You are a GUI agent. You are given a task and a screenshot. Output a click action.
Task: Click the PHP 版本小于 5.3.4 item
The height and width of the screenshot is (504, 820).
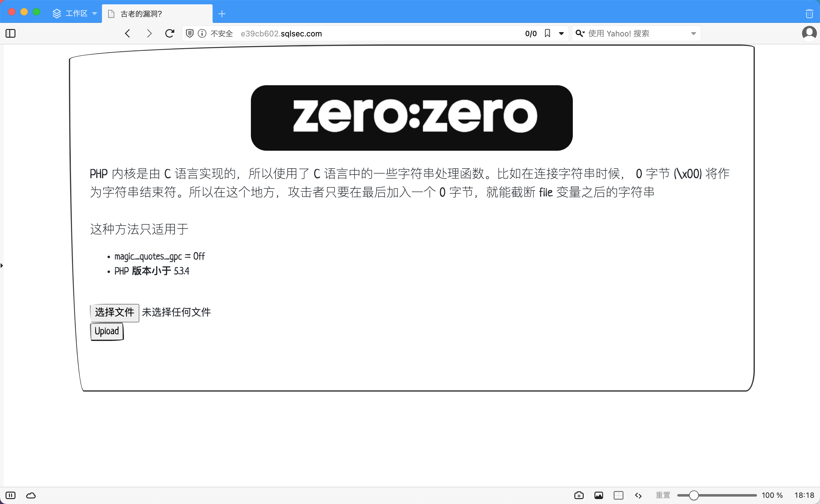tap(152, 271)
